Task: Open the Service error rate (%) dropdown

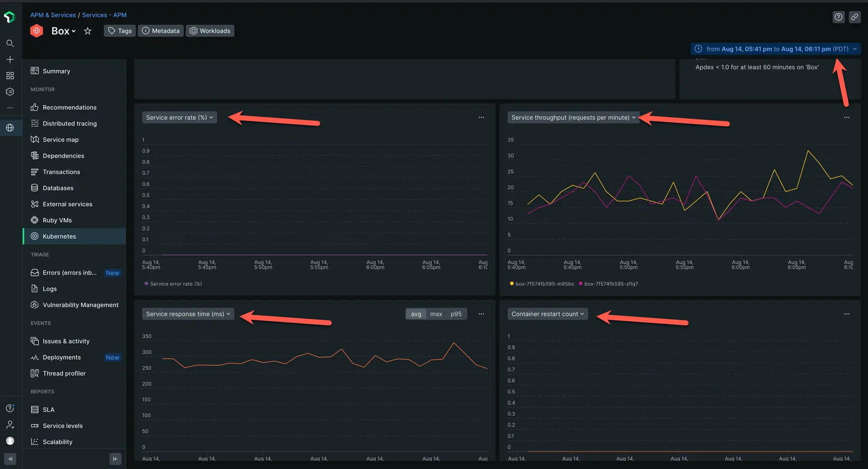Action: click(179, 117)
